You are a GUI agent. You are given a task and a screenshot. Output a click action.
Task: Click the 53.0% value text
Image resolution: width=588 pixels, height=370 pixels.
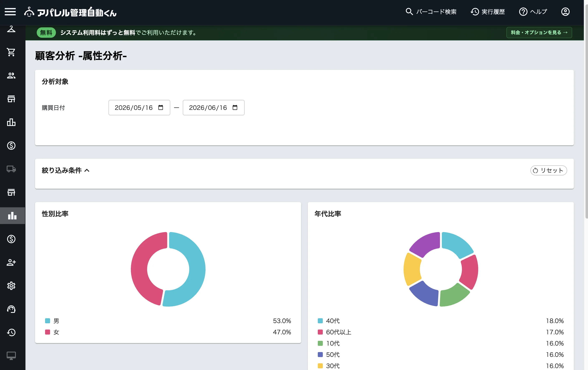282,321
